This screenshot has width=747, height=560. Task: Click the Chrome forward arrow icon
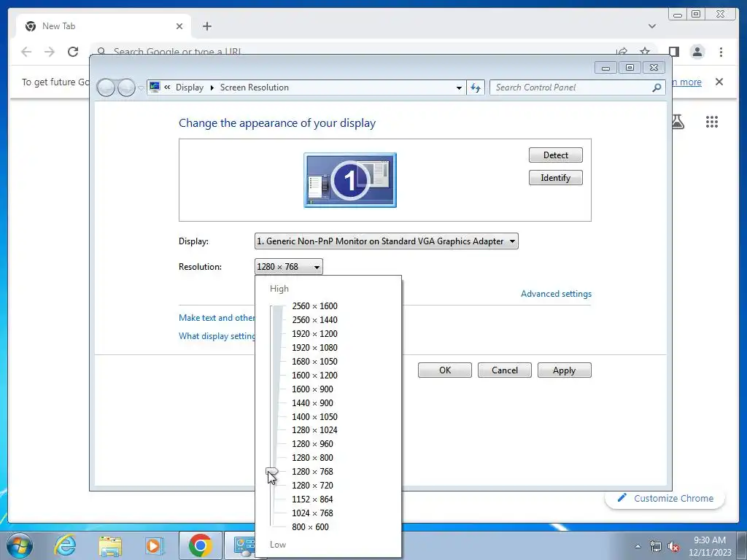[50, 52]
